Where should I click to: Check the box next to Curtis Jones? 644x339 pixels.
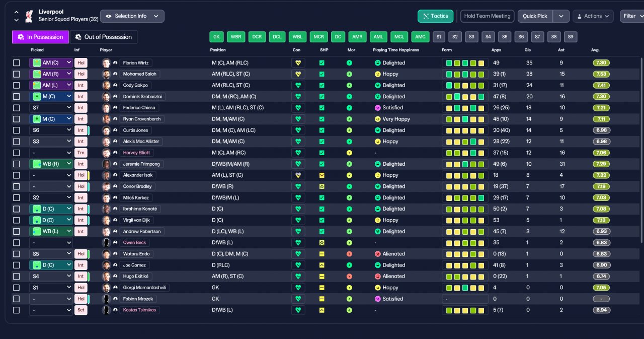click(x=17, y=130)
